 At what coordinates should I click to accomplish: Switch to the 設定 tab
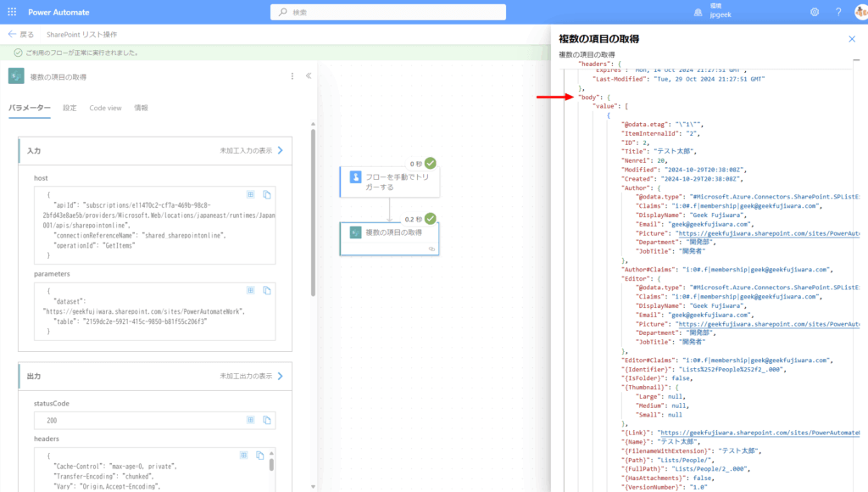click(x=70, y=108)
